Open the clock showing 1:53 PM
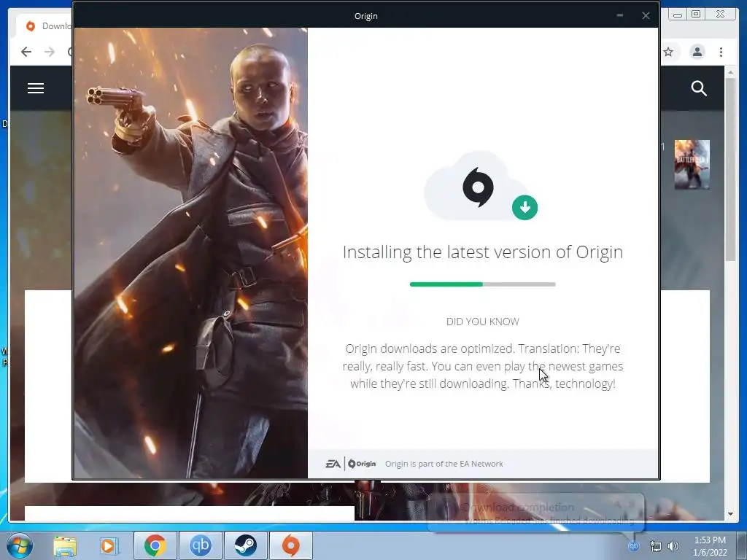This screenshot has height=560, width=747. pos(710,545)
